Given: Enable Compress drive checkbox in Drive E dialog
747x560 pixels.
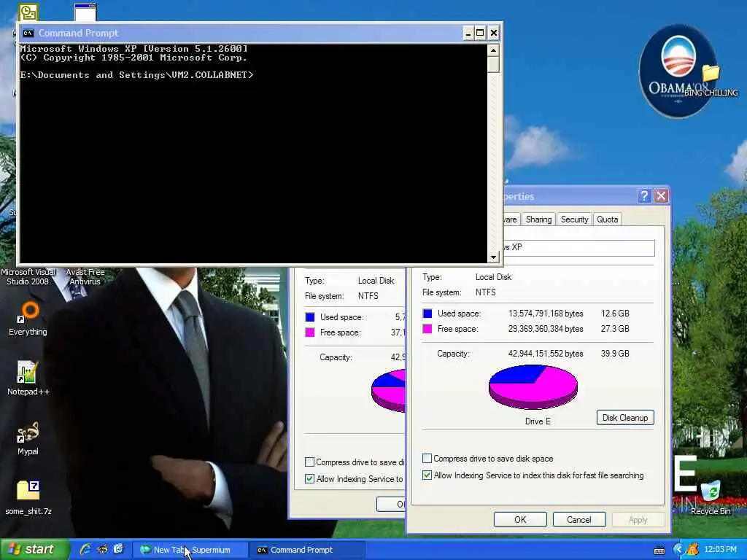Looking at the screenshot, I should (427, 458).
